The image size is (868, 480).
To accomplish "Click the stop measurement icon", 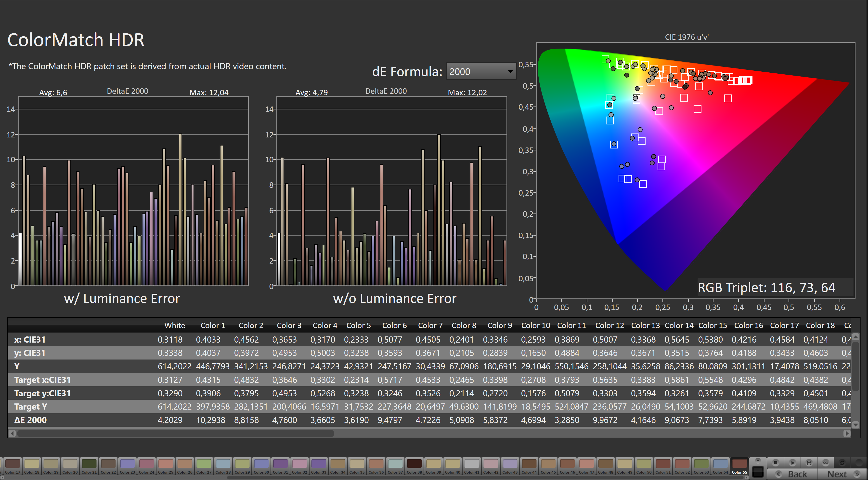I will click(775, 463).
